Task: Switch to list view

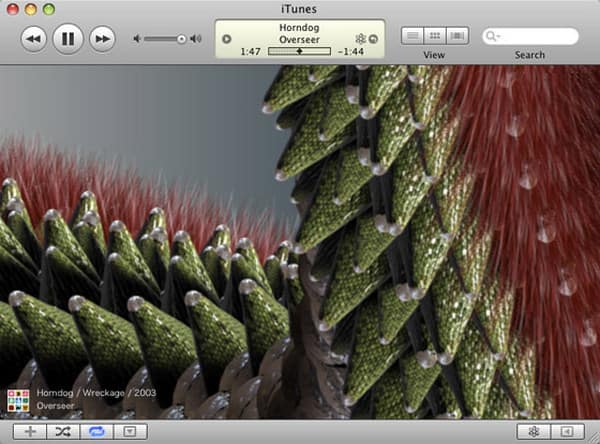Action: click(x=412, y=36)
